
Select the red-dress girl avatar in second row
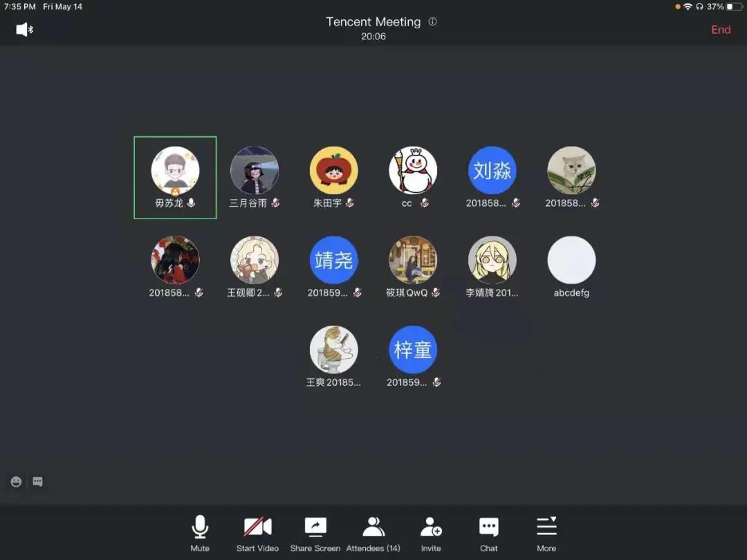coord(175,260)
